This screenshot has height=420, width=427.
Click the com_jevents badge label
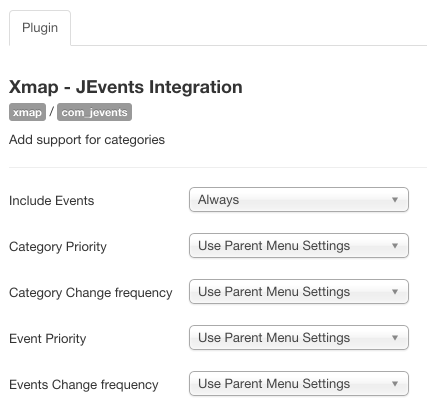pyautogui.click(x=94, y=112)
